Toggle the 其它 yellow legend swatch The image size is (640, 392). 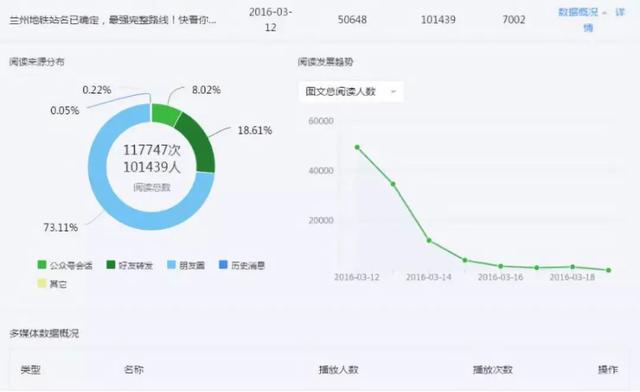(42, 283)
